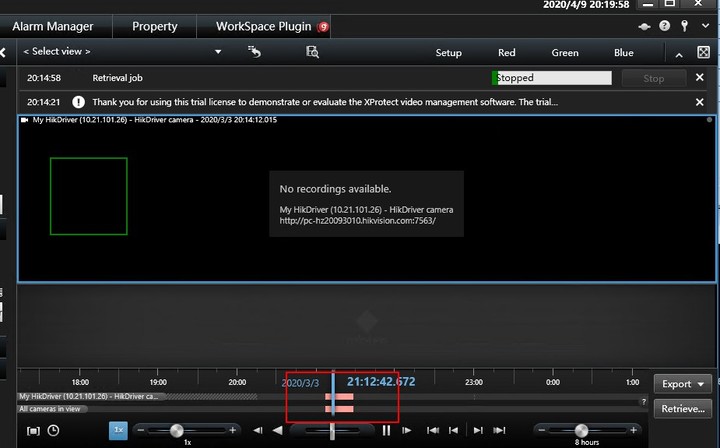Viewport: 720px width, 448px height.
Task: Dismiss the Retrieval job notification
Action: [699, 78]
